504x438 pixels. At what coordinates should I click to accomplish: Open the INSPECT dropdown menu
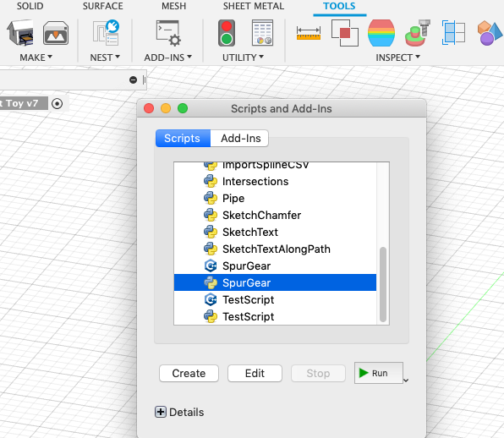pos(398,57)
